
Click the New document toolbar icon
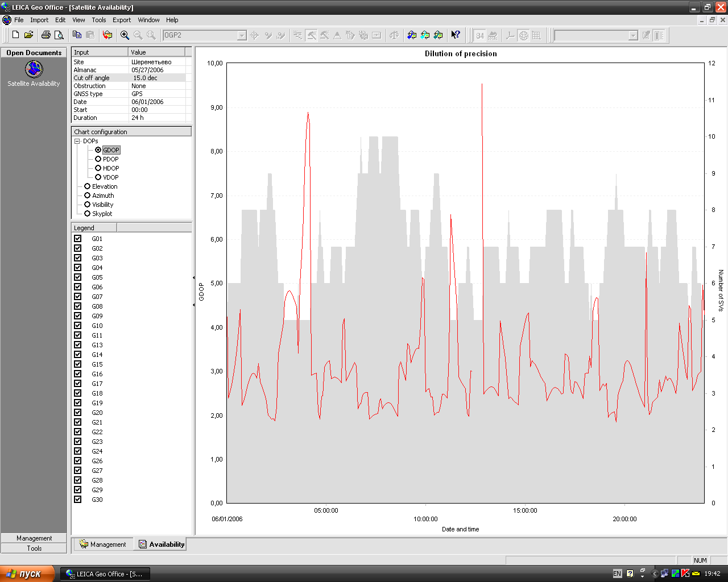15,35
